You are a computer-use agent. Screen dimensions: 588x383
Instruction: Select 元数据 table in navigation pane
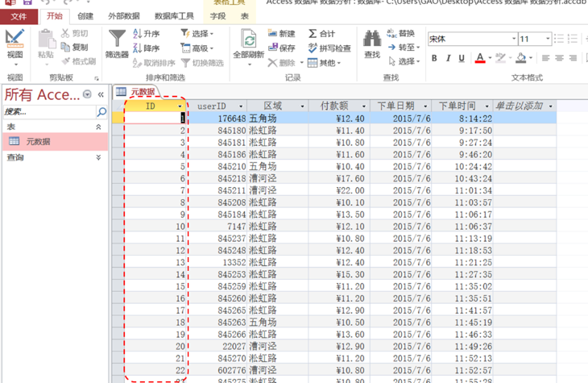click(38, 141)
